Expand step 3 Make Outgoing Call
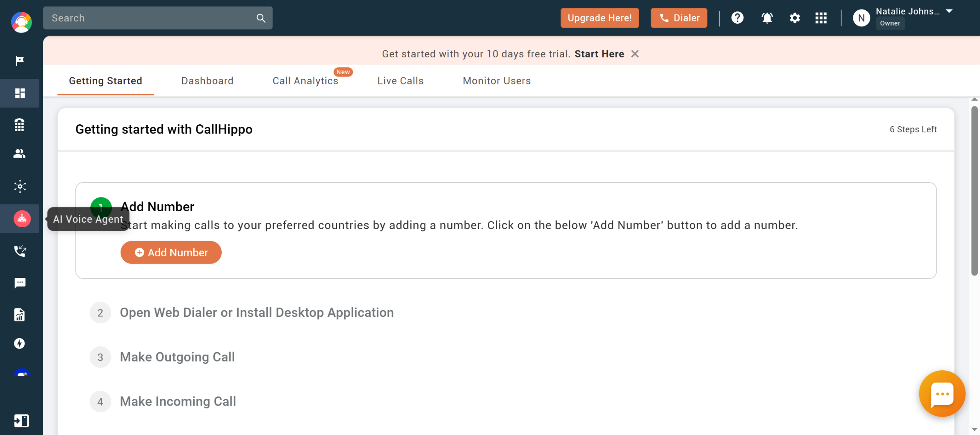The image size is (980, 435). [177, 357]
